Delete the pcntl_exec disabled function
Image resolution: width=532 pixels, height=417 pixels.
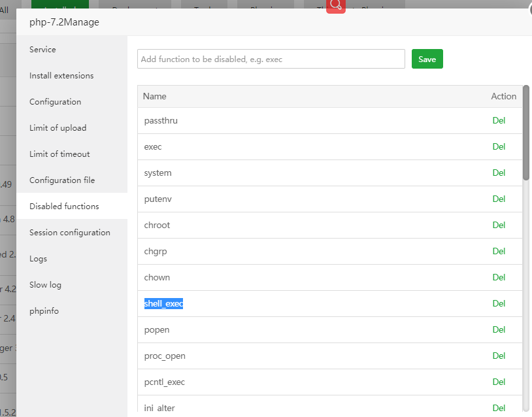pos(499,382)
